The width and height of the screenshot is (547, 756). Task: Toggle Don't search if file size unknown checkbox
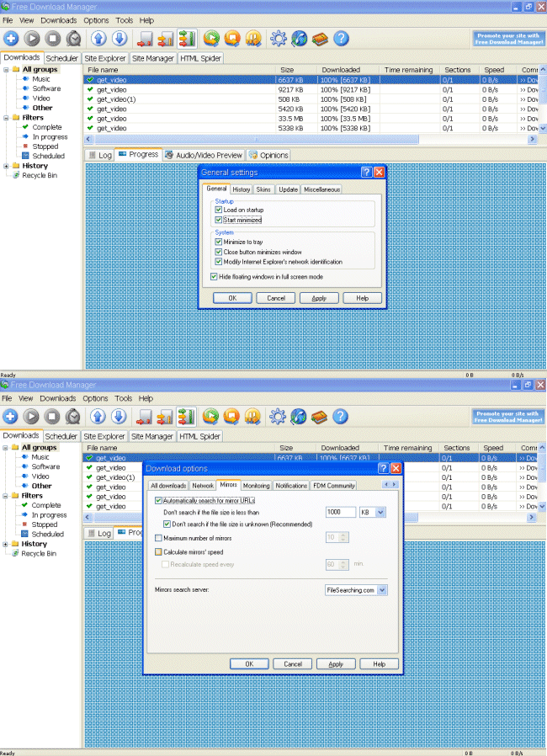tap(167, 524)
